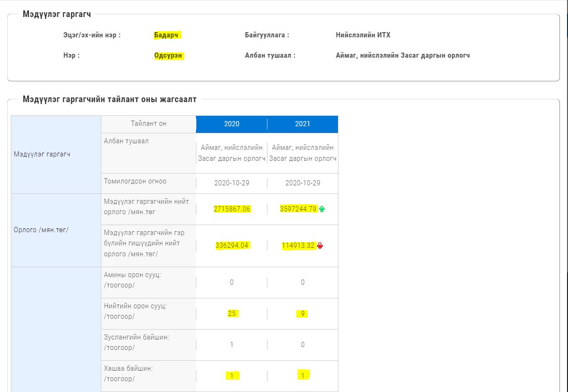Select the 2021 report year column header
Image resolution: width=568 pixels, height=392 pixels.
coord(302,124)
